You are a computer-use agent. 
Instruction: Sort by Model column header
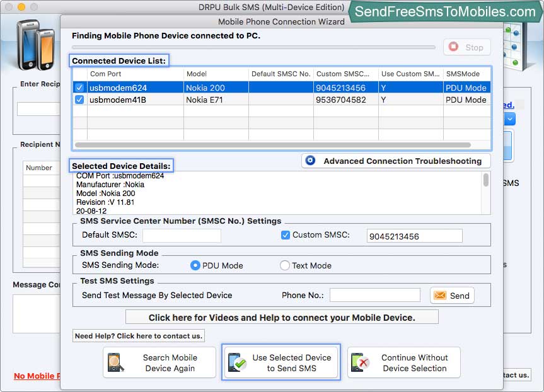point(216,74)
